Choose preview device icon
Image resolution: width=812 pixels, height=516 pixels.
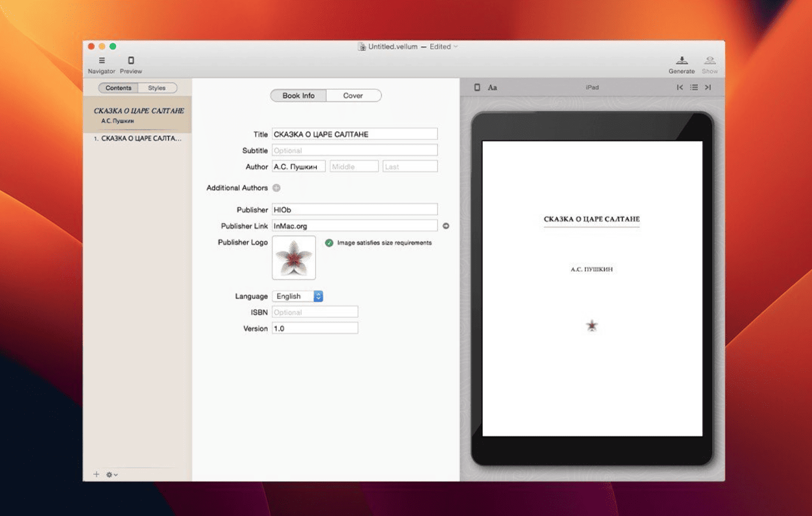pyautogui.click(x=477, y=87)
